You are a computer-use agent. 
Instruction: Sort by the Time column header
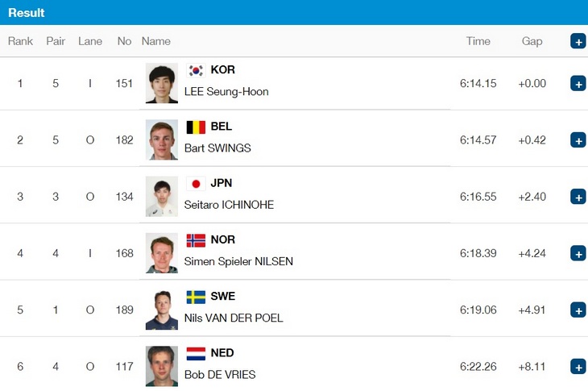click(478, 41)
